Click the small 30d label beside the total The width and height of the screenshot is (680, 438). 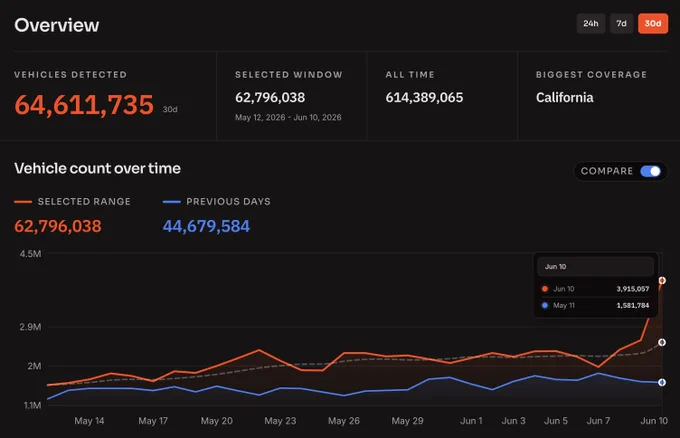pos(170,109)
